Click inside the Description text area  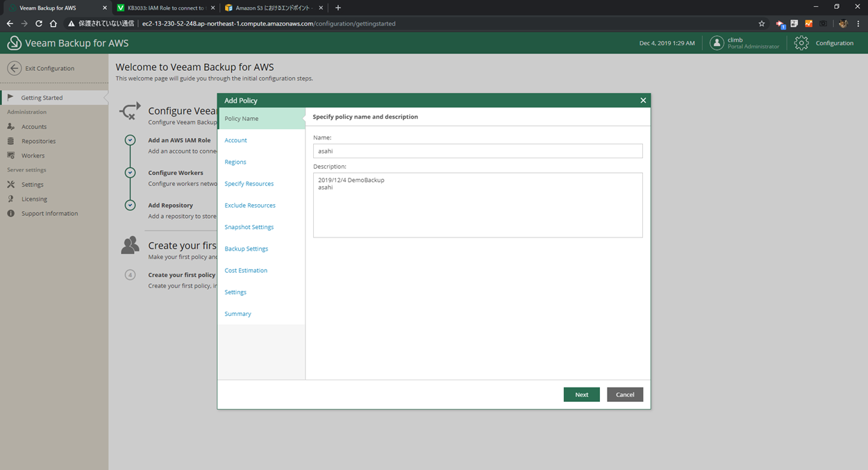[478, 205]
